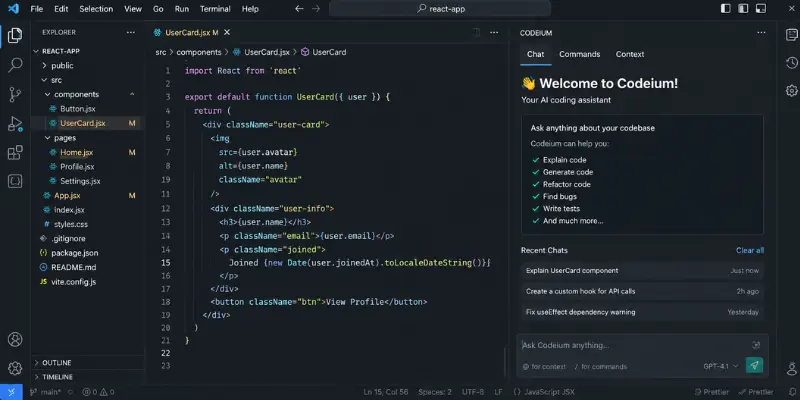Open the Accounts icon in activity bar
Screen dimensions: 800x400
tap(15, 339)
